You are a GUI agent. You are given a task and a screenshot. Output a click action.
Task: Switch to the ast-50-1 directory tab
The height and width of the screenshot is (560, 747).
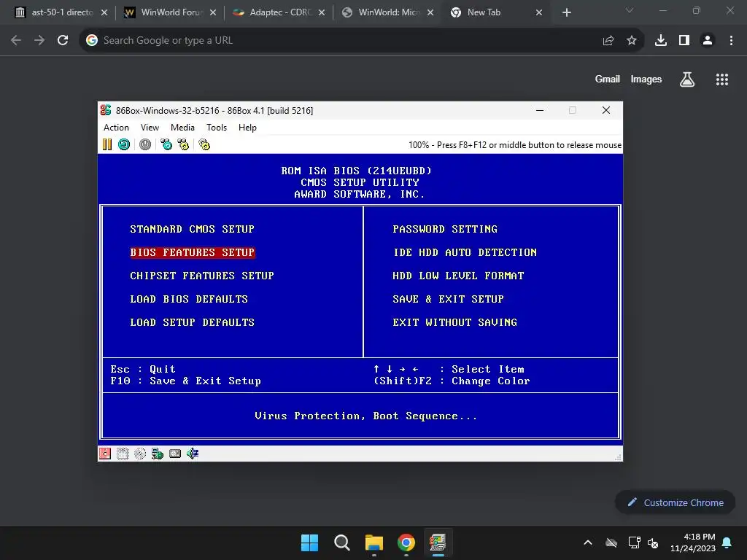(x=61, y=12)
